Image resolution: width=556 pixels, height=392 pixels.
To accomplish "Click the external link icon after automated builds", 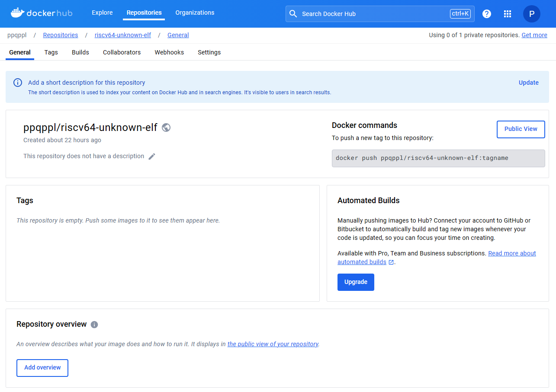I will click(x=391, y=262).
